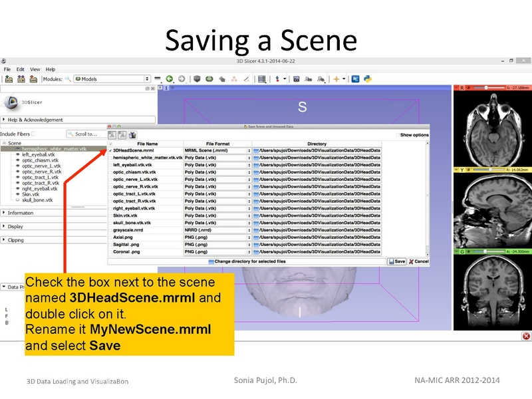Image resolution: width=532 pixels, height=399 pixels.
Task: Open the Help menu
Action: point(51,69)
